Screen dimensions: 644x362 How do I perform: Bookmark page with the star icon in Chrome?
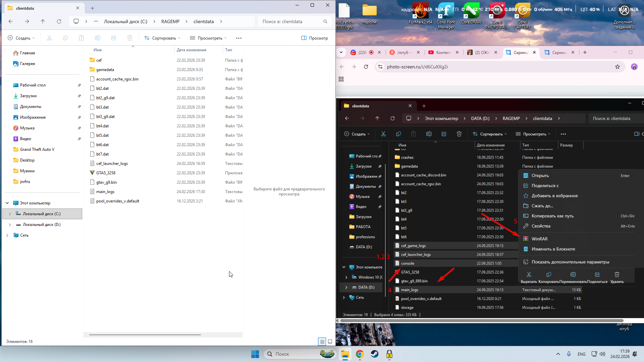click(x=618, y=67)
